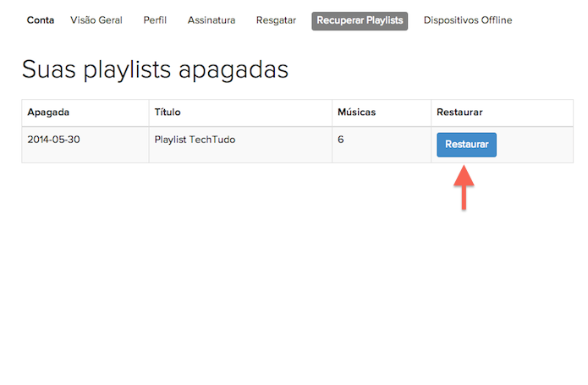Select the Músicas column header
The image size is (588, 385).
[357, 112]
